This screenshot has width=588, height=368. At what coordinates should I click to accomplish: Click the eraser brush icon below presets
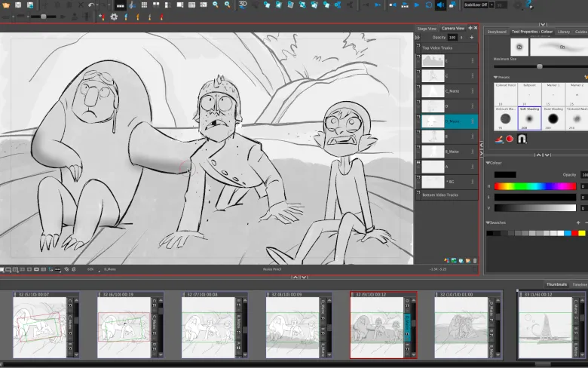pos(499,140)
